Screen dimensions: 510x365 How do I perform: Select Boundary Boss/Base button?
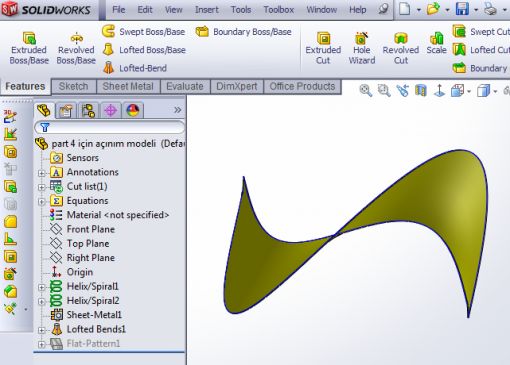point(244,32)
